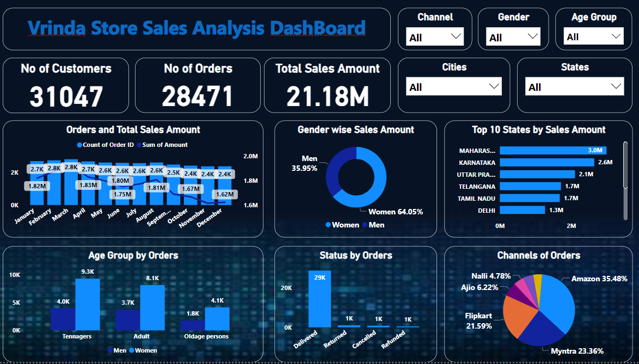Select the Delivered bar in Status by Orders
Screen dimensions: 639x364
click(x=319, y=299)
